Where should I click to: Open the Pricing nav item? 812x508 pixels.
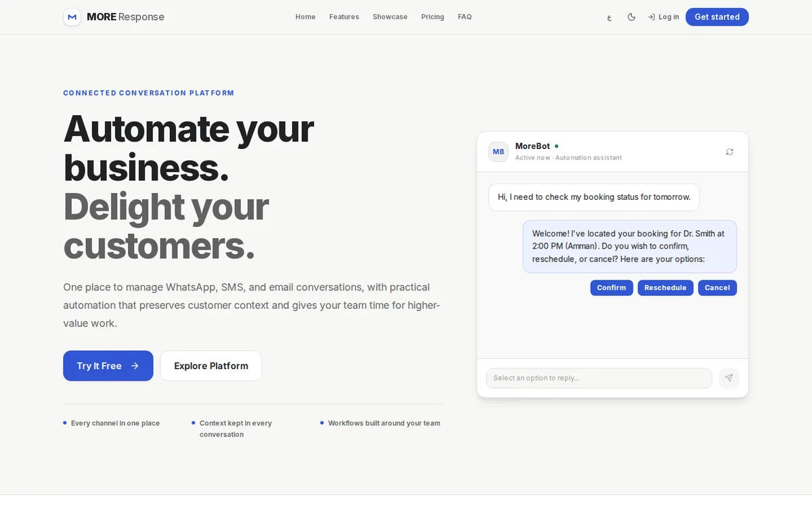pos(432,17)
